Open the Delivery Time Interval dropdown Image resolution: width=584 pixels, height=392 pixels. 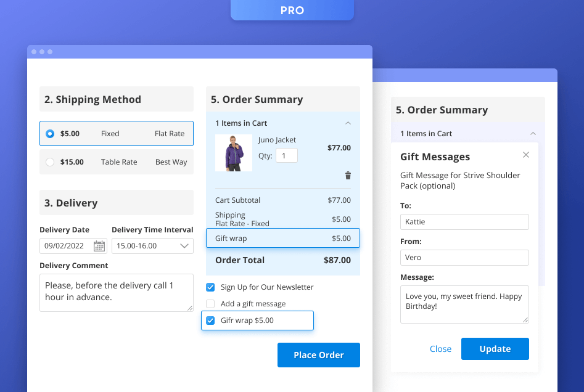(x=152, y=245)
